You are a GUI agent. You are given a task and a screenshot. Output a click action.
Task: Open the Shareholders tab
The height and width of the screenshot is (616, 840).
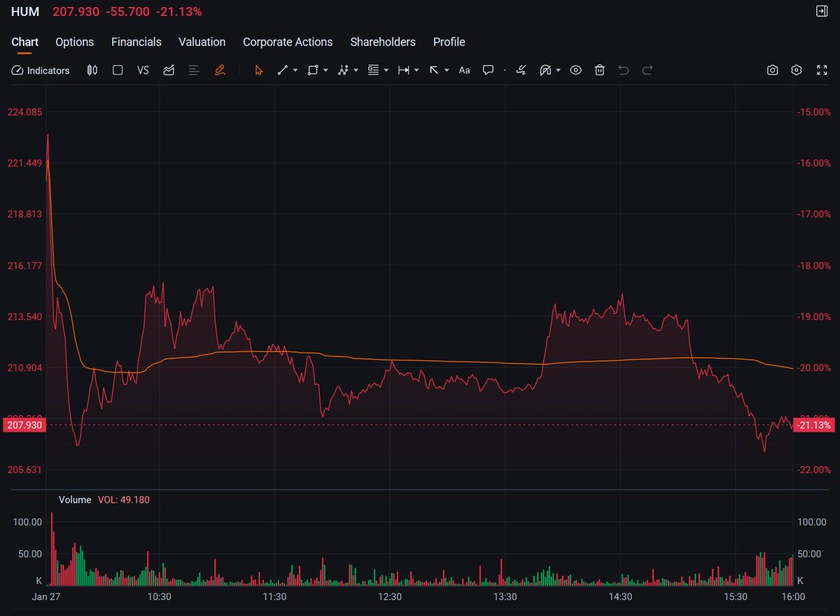tap(383, 42)
